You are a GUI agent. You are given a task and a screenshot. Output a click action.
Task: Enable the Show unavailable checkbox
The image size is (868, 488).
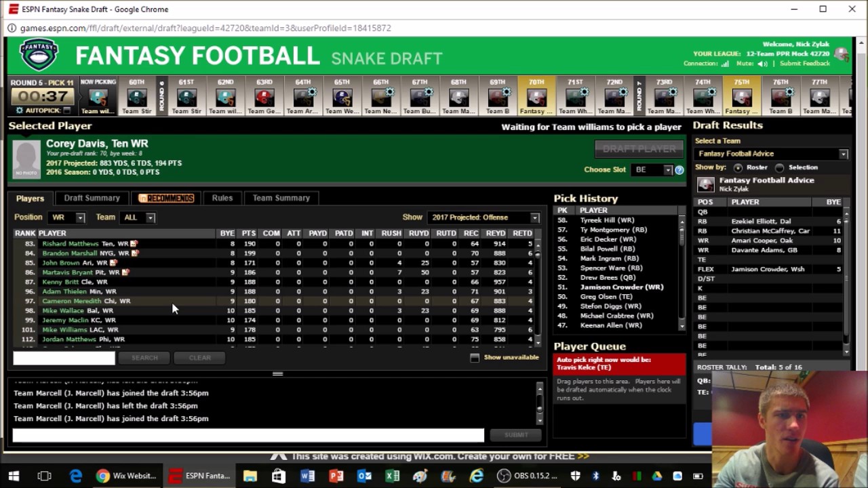click(x=475, y=357)
